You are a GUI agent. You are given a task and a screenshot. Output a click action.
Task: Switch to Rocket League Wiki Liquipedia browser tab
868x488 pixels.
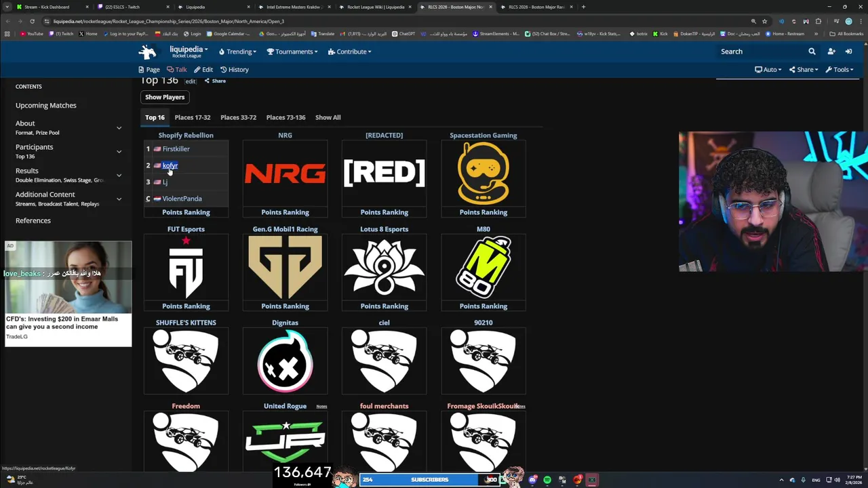pyautogui.click(x=376, y=7)
